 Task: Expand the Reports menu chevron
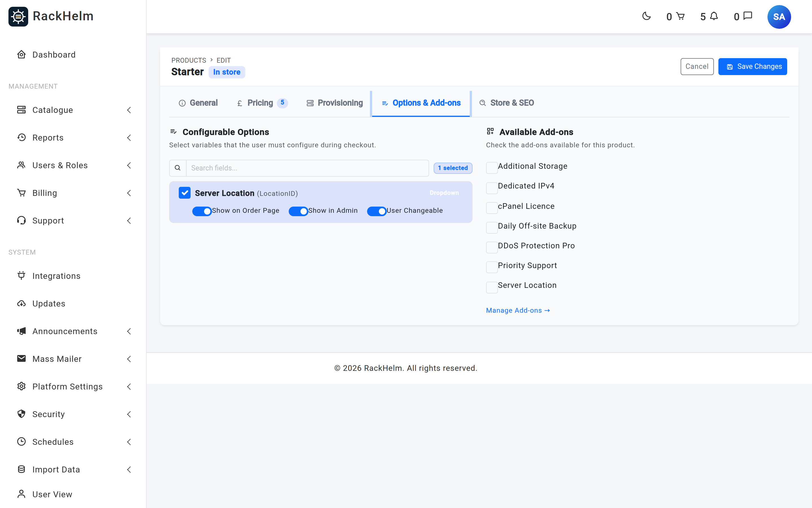[x=129, y=137]
